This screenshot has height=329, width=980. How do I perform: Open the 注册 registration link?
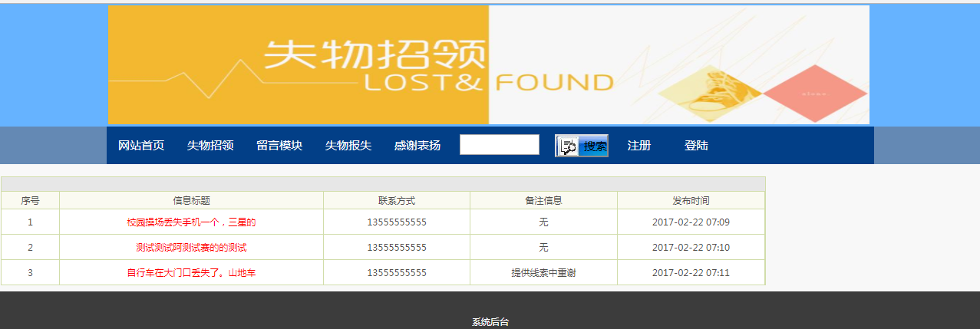pos(639,146)
